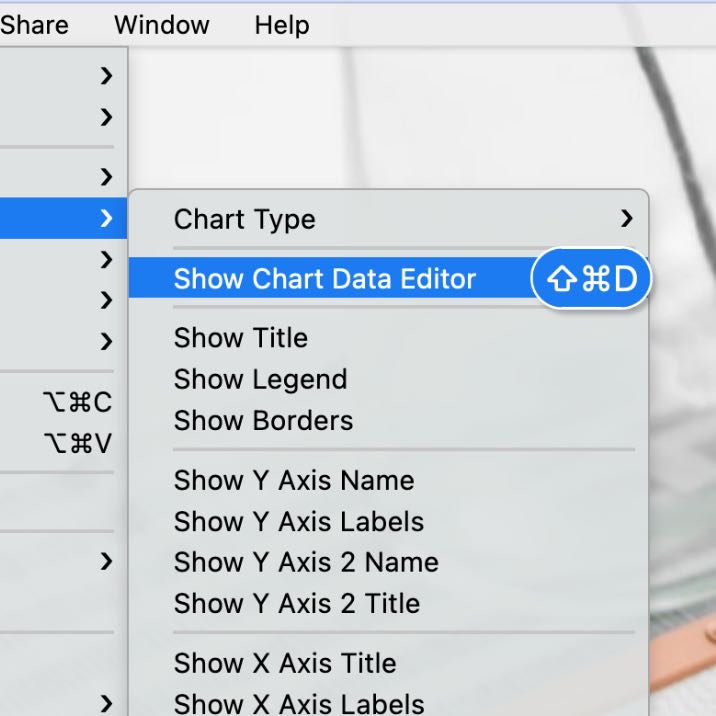Image resolution: width=716 pixels, height=716 pixels.
Task: Open the Help menu
Action: tap(281, 25)
